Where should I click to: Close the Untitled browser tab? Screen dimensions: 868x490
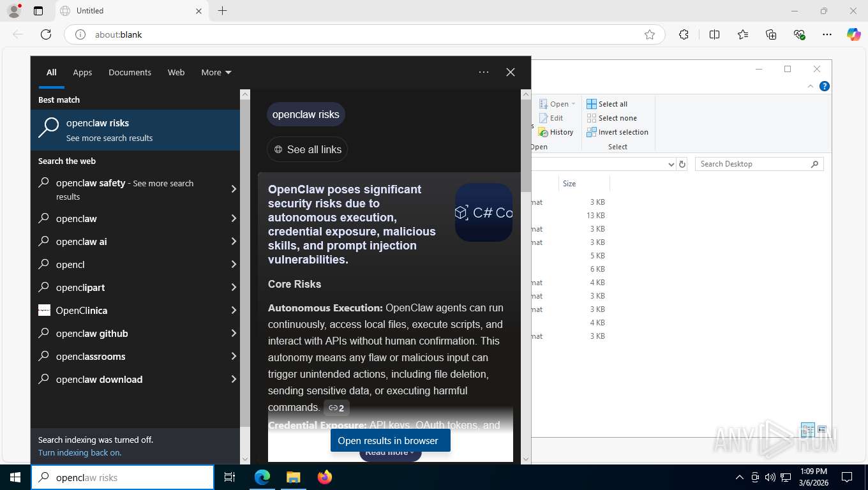click(x=198, y=11)
